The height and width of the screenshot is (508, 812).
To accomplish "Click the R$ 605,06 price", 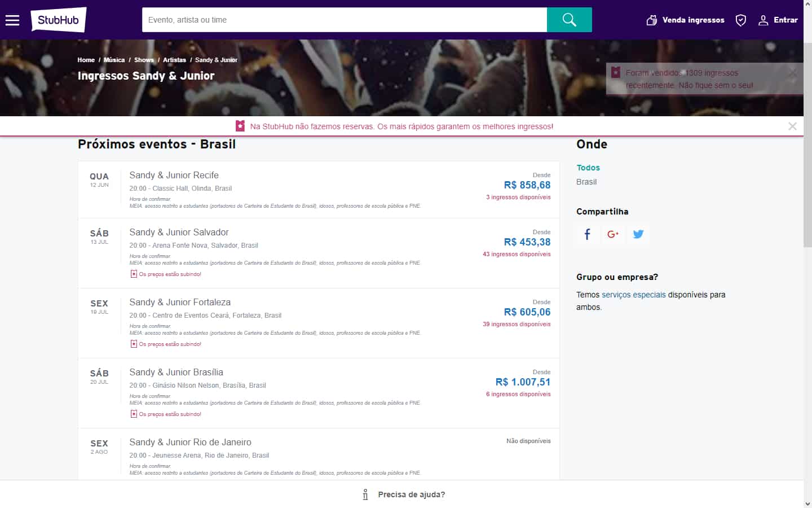I will tap(527, 312).
